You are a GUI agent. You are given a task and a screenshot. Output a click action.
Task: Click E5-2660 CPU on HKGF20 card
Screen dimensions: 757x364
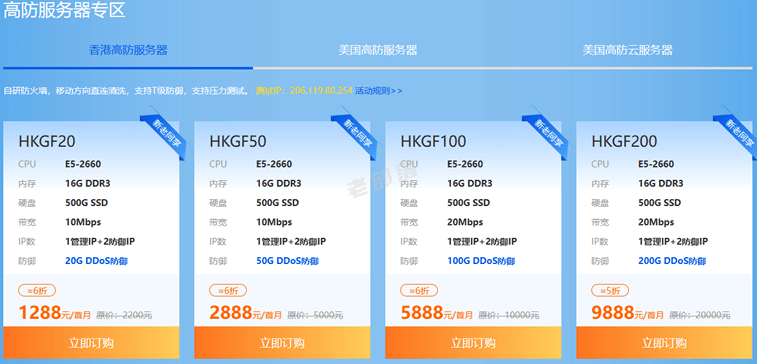[83, 164]
